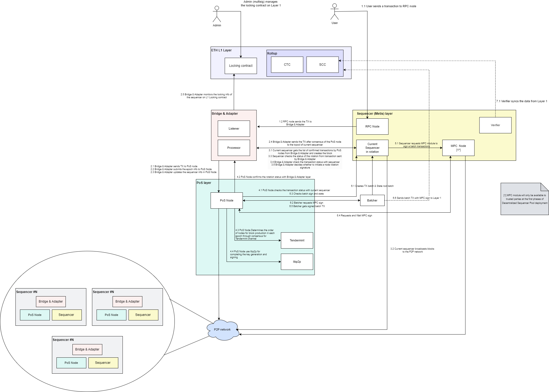Select the Verifier box

click(x=495, y=125)
